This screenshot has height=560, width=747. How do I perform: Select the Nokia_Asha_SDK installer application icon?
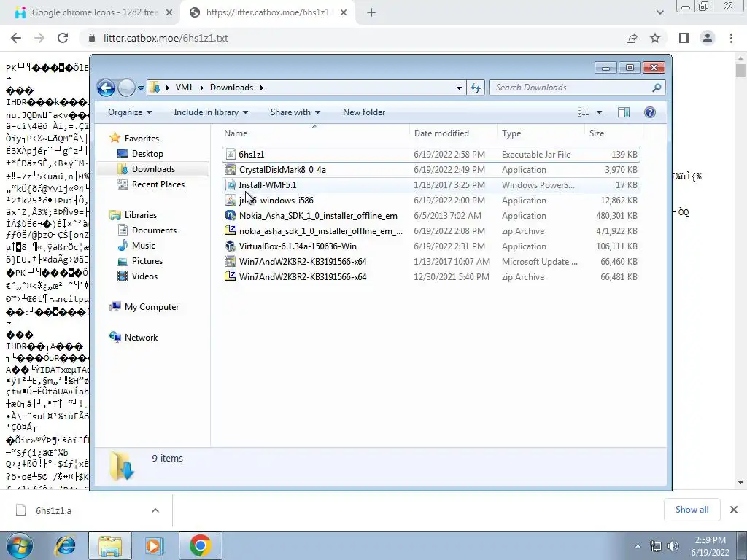tap(231, 215)
